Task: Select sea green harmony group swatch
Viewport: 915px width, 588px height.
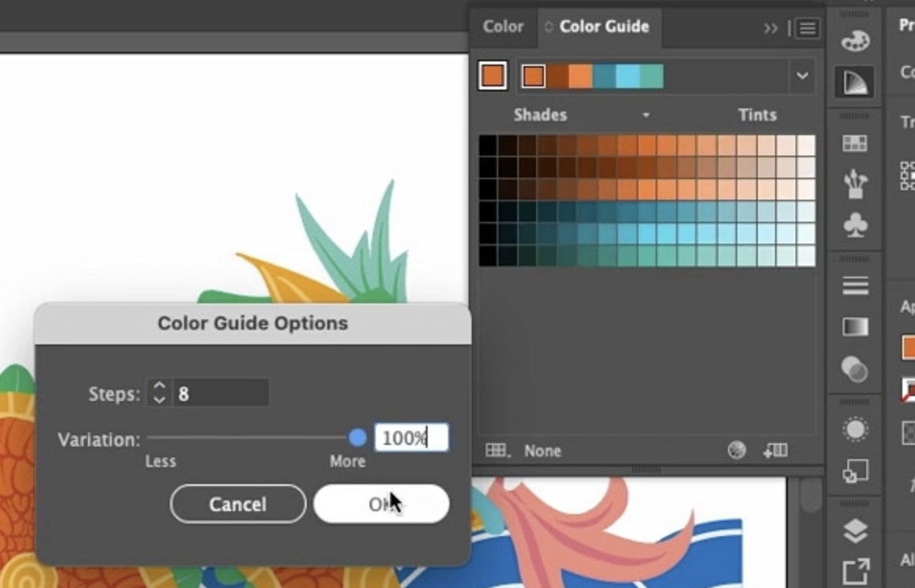Action: point(652,76)
